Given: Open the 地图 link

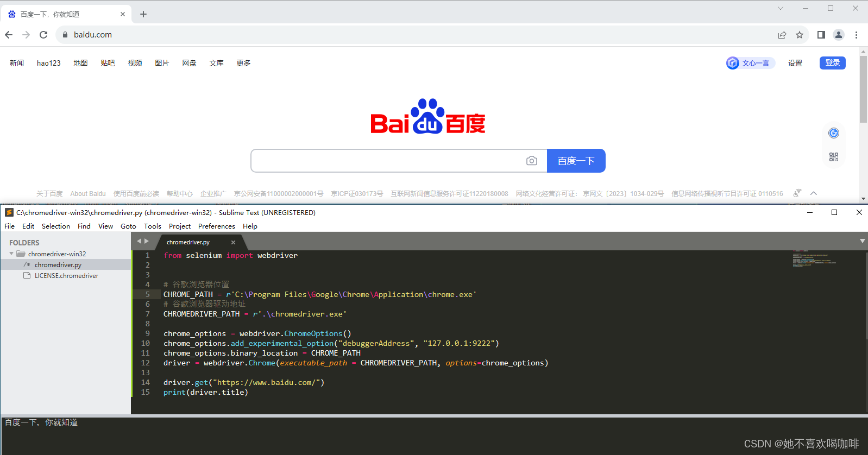Looking at the screenshot, I should click(x=80, y=63).
